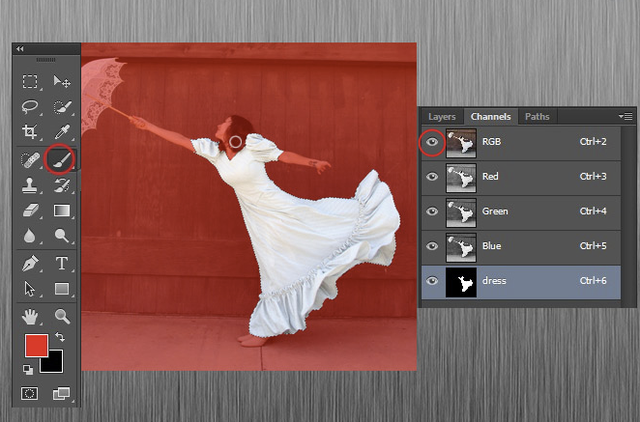Viewport: 640px width, 422px height.
Task: Select the Clone Stamp tool
Action: pos(30,184)
